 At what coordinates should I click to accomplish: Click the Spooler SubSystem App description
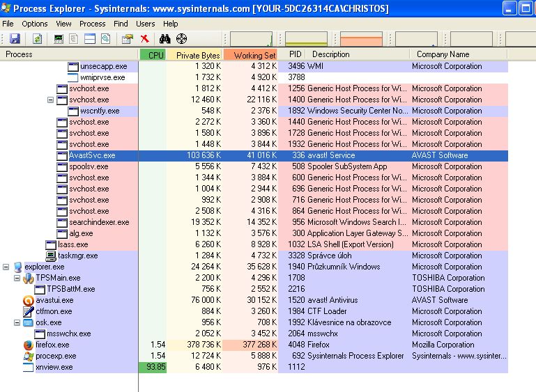(347, 166)
